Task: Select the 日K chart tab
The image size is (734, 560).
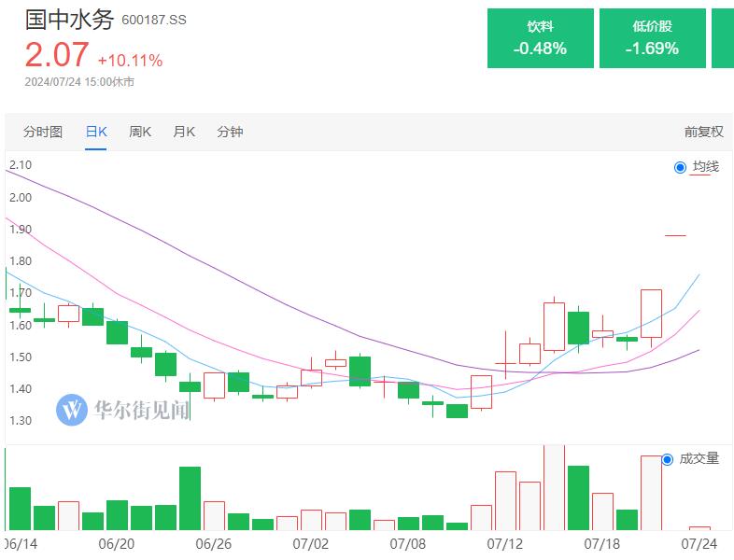Action: [x=96, y=132]
